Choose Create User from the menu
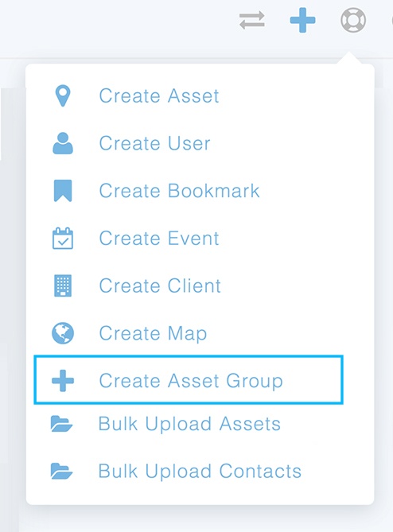393x532 pixels. [155, 143]
